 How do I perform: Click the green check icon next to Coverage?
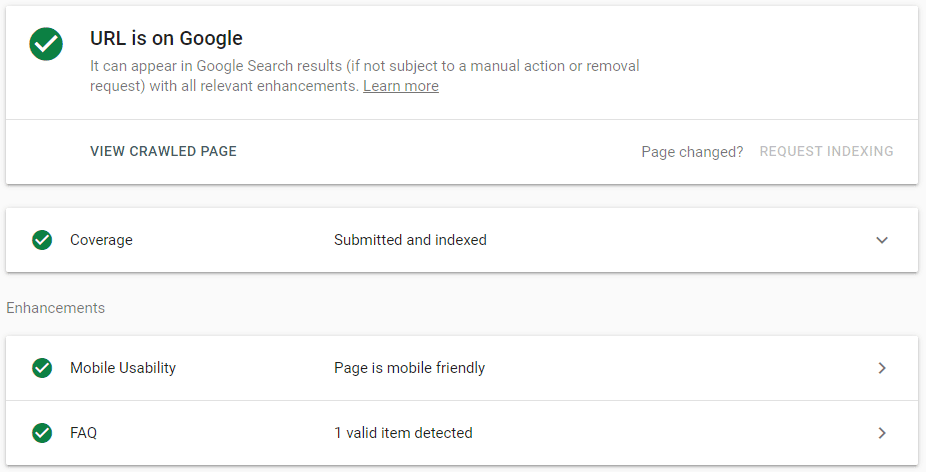tap(42, 240)
